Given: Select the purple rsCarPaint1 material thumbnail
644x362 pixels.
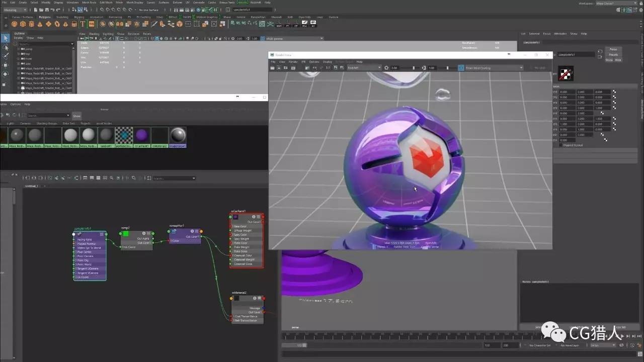Looking at the screenshot, I should [142, 137].
